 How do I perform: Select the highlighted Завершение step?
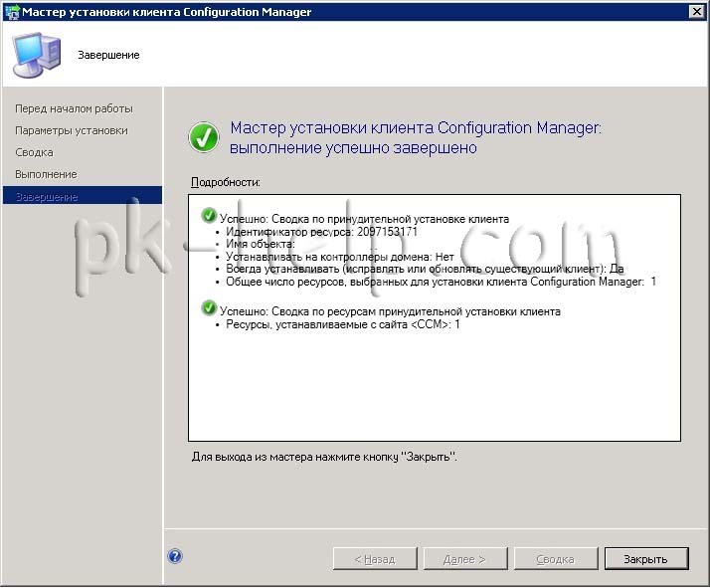(x=83, y=196)
